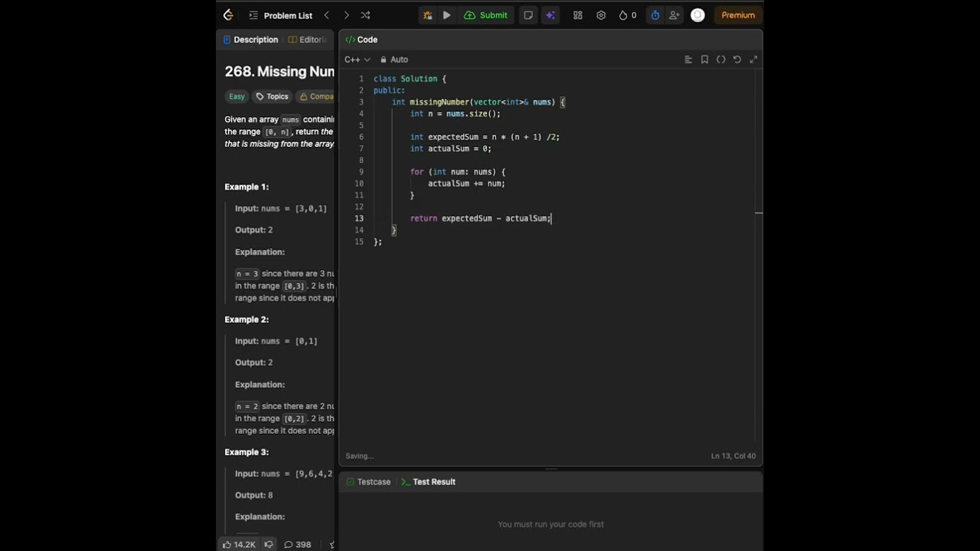
Task: Click the Companies lock tag
Action: tap(316, 96)
